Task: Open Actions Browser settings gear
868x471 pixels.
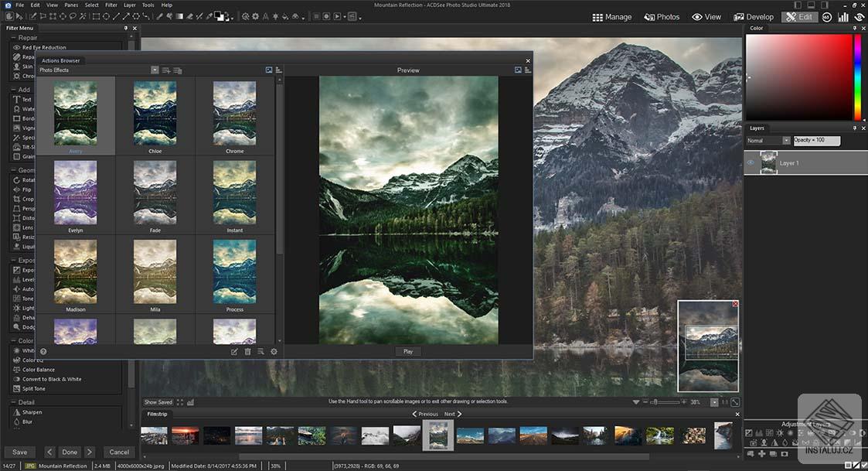Action: (274, 351)
